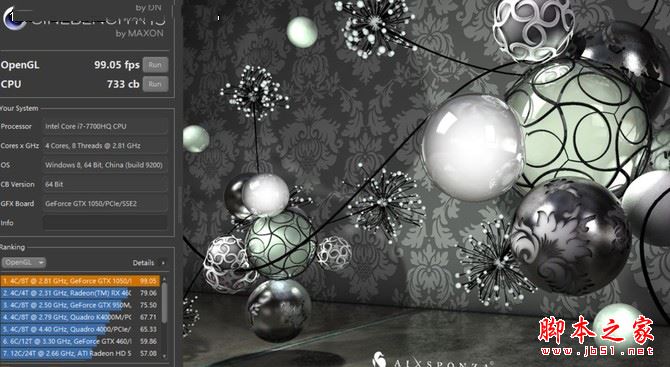Click ranking list scroll-down arrow
This screenshot has width=670, height=367.
[164, 355]
